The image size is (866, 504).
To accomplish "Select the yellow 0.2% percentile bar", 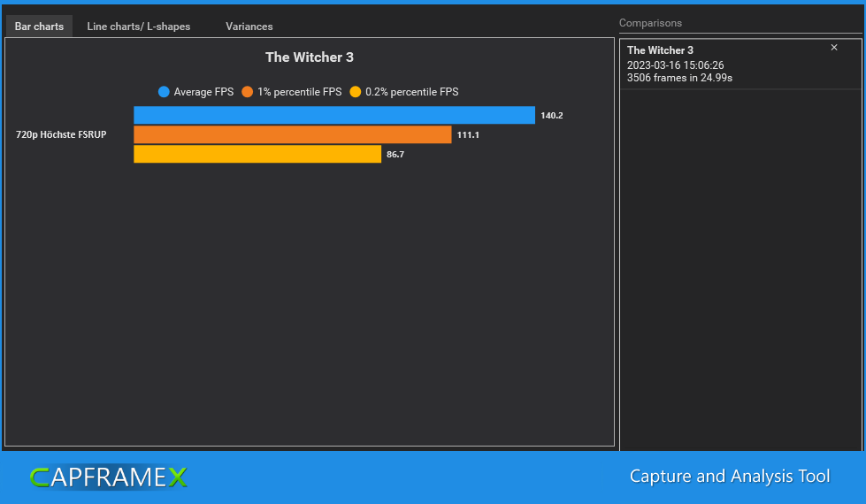I will [x=257, y=154].
